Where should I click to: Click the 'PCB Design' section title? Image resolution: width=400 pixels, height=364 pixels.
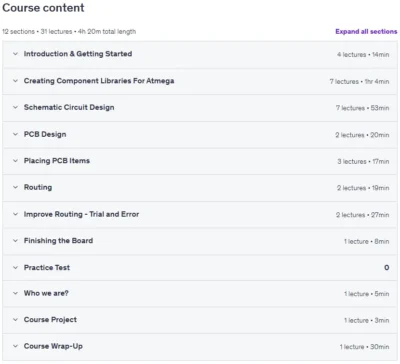[45, 134]
